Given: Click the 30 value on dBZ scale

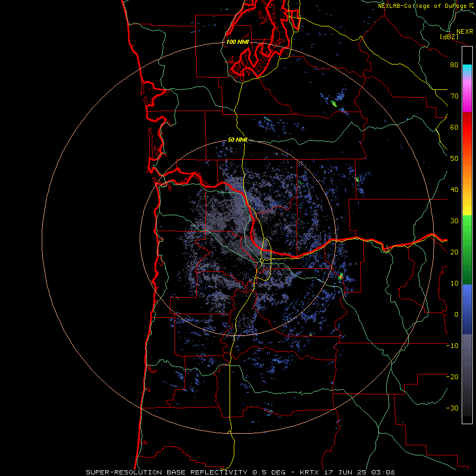Looking at the screenshot, I should 454,221.
